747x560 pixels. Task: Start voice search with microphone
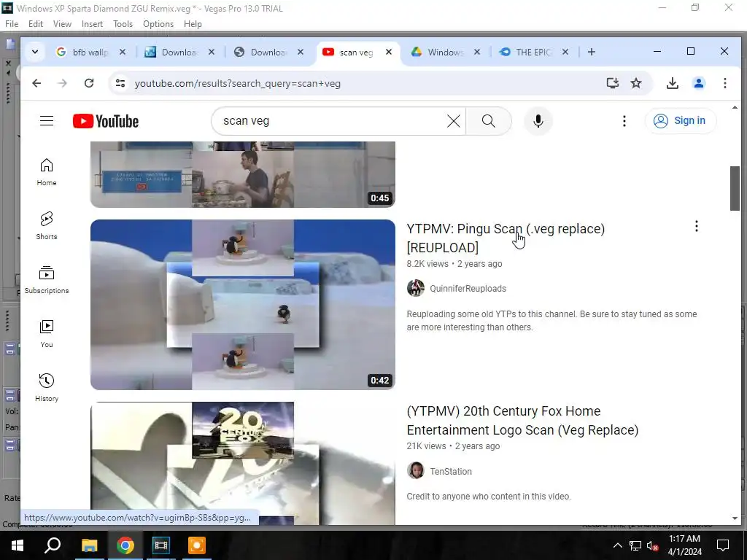(538, 121)
